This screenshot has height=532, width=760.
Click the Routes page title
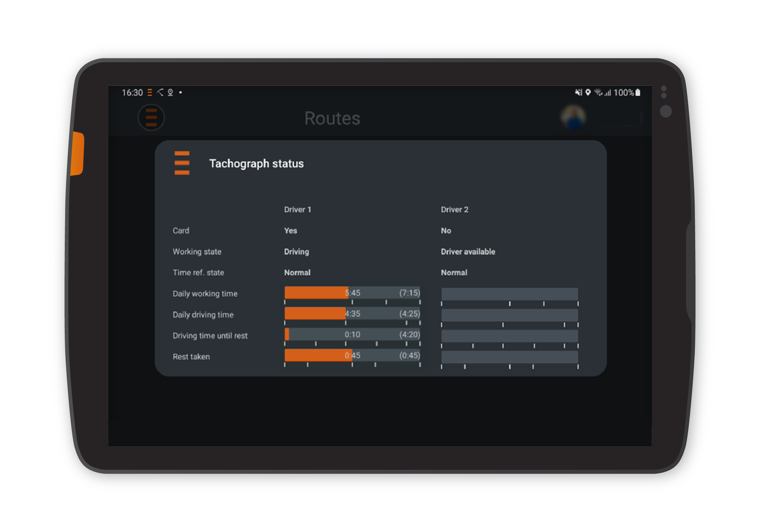pos(332,118)
